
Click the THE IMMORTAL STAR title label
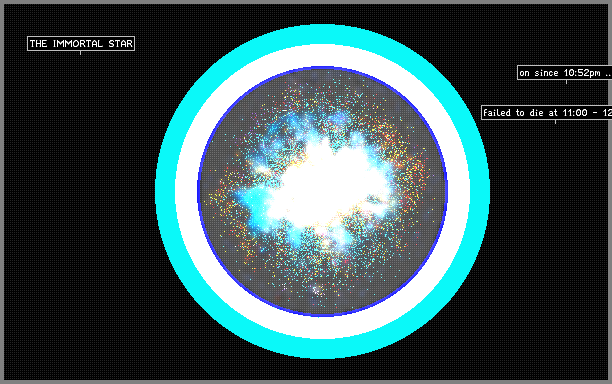click(x=81, y=43)
